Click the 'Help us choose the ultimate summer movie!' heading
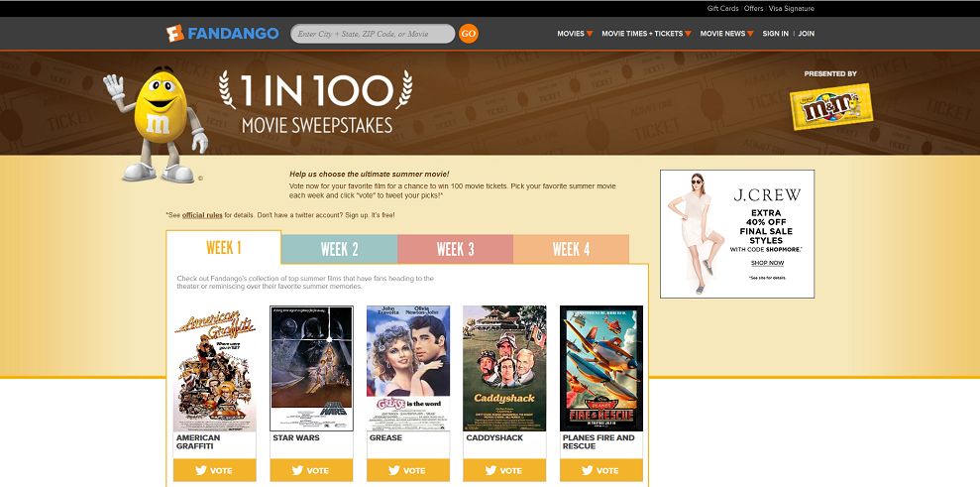Screen dimensions: 980x487 point(370,175)
